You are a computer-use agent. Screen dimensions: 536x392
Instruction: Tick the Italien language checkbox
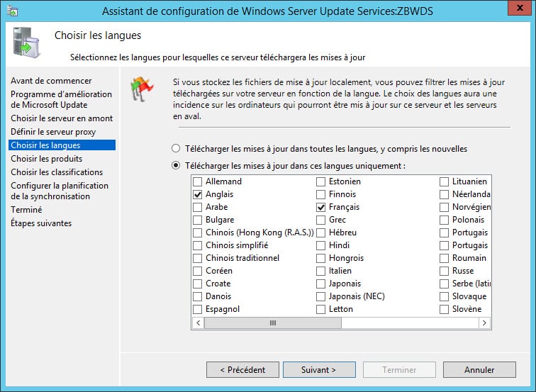pyautogui.click(x=321, y=271)
